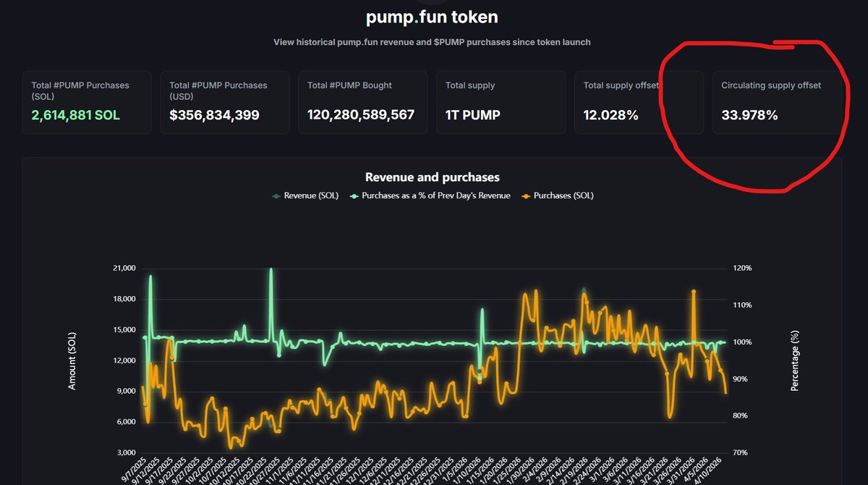Open the Total #PUMP Purchases (USD) card label
868x485 pixels.
[x=218, y=90]
